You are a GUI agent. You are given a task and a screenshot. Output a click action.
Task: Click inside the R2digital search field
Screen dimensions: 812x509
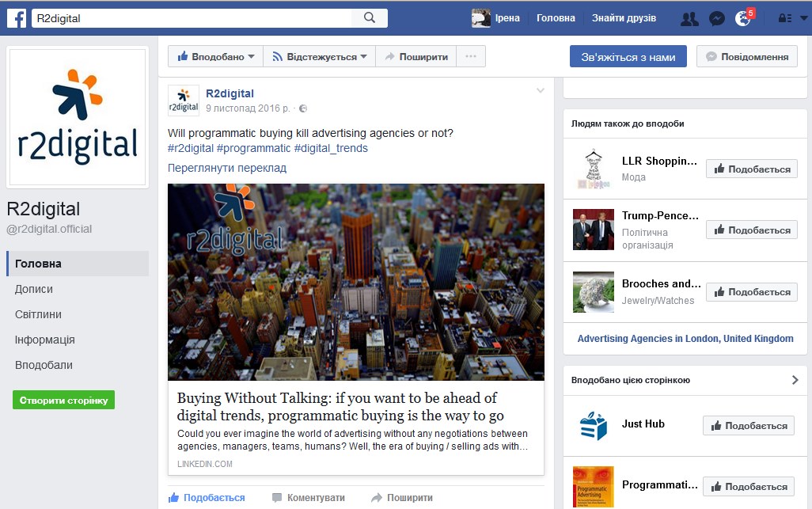point(192,18)
